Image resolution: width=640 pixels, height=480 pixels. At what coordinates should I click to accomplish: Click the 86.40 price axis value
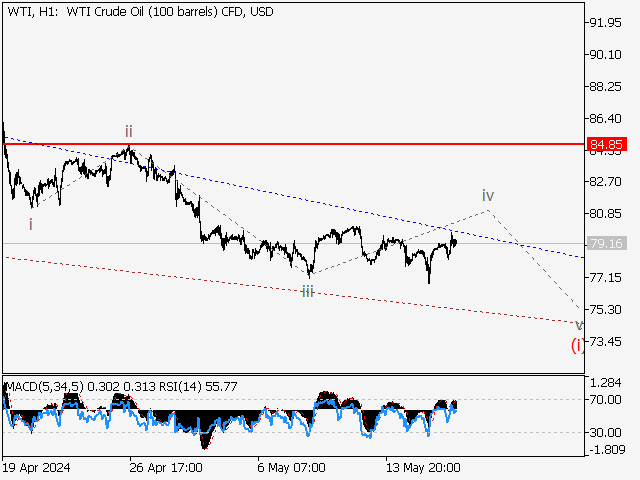tap(606, 119)
